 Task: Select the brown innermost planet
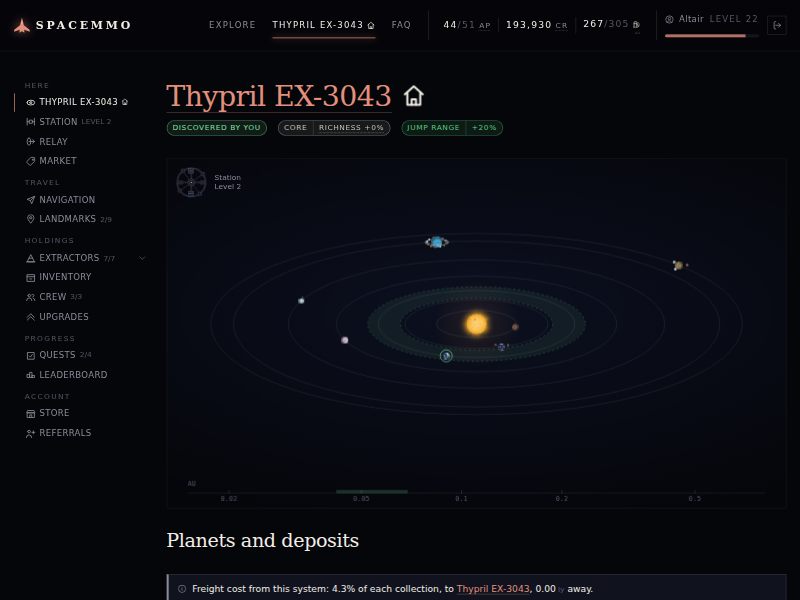(x=515, y=327)
